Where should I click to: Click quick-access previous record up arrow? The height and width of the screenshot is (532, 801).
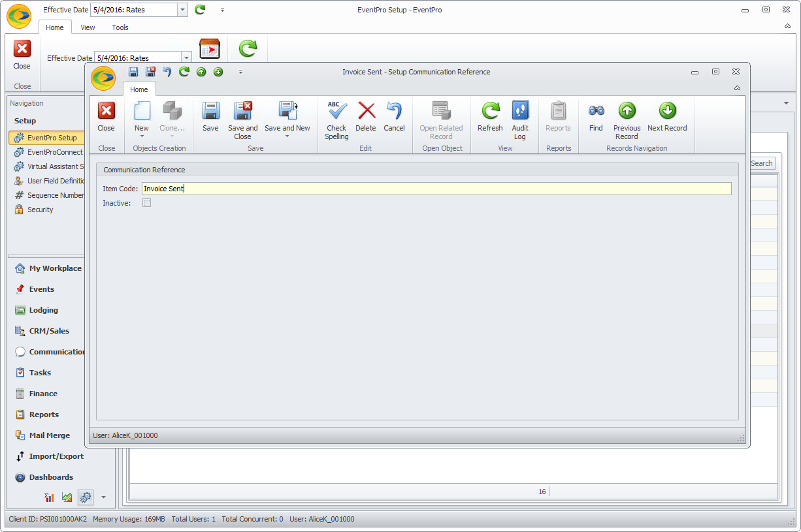click(x=201, y=72)
